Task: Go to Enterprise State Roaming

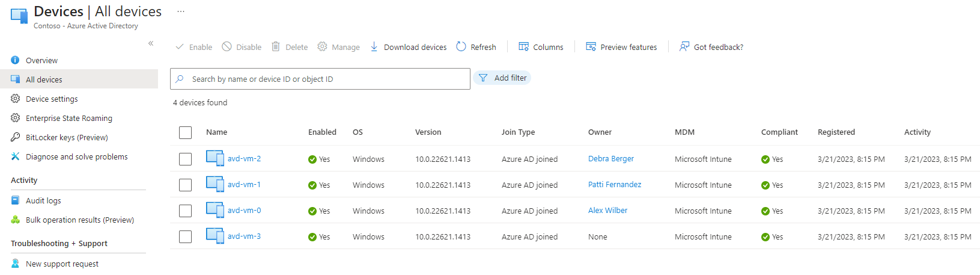Action: click(x=69, y=118)
